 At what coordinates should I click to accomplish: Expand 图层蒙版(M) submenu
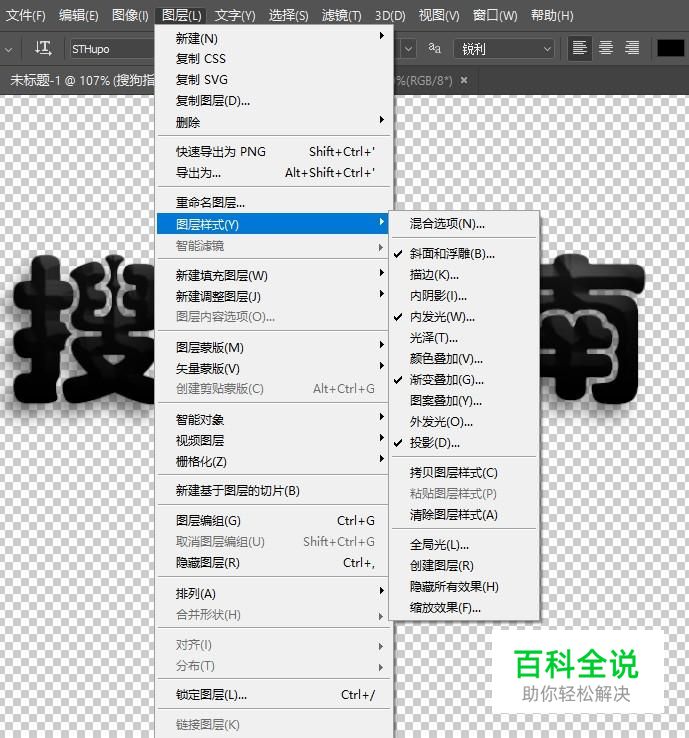click(273, 348)
